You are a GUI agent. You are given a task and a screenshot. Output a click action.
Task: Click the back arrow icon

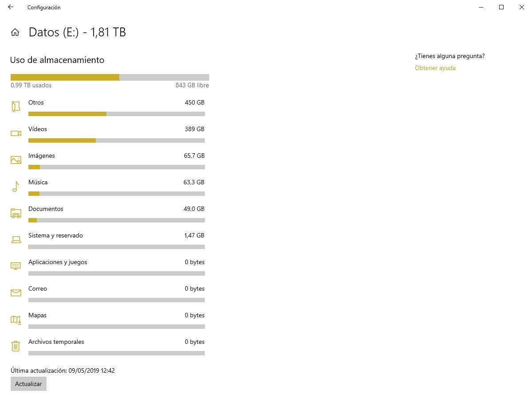coord(11,7)
